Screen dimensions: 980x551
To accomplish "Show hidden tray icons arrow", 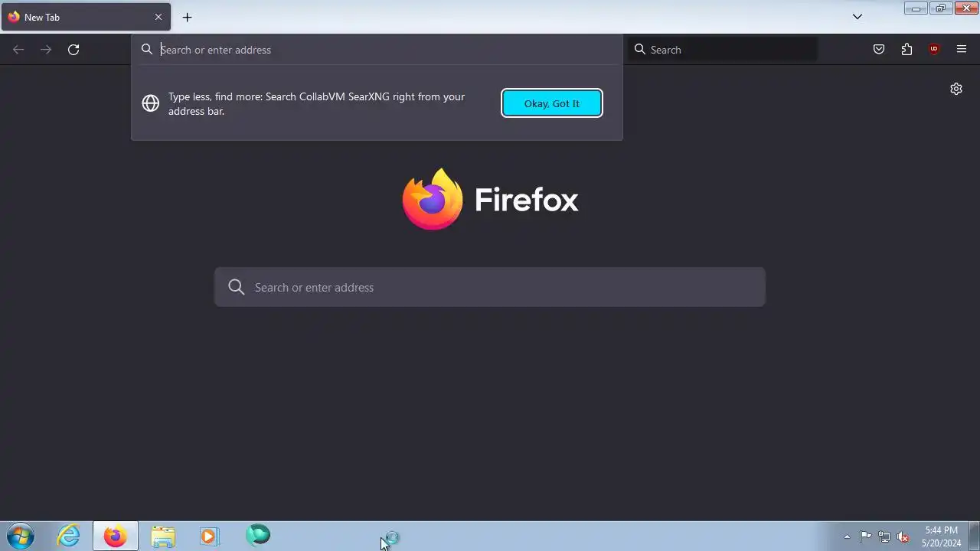I will (847, 536).
